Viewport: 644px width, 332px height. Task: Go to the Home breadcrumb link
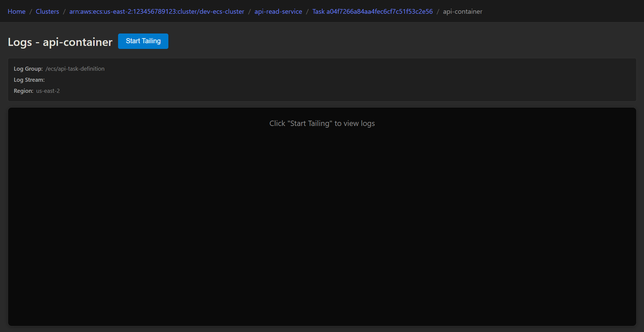coord(16,11)
